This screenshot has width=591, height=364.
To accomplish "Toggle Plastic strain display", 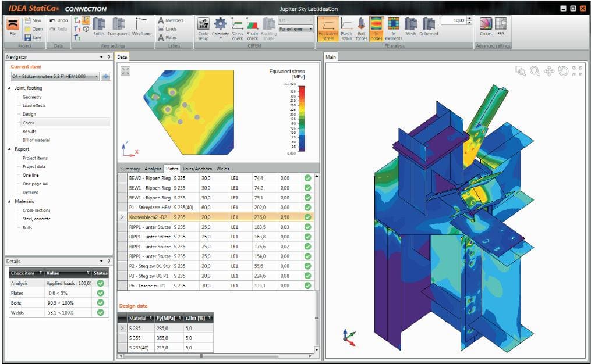I will pyautogui.click(x=346, y=29).
